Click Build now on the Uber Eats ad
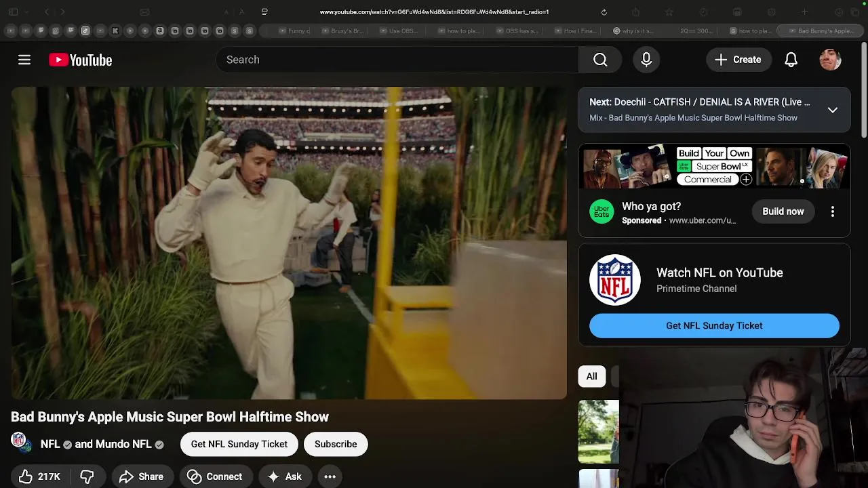 click(x=783, y=211)
